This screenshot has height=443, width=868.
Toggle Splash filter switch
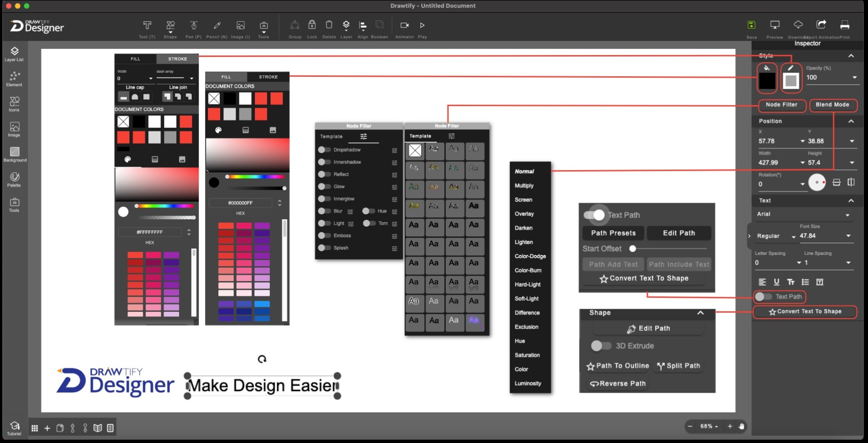pos(324,248)
